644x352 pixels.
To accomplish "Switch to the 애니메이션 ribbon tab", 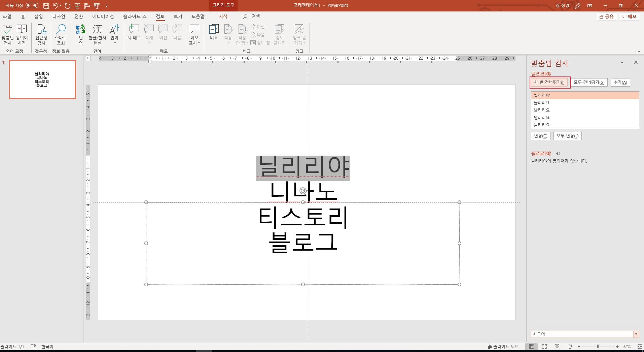I will [x=103, y=17].
